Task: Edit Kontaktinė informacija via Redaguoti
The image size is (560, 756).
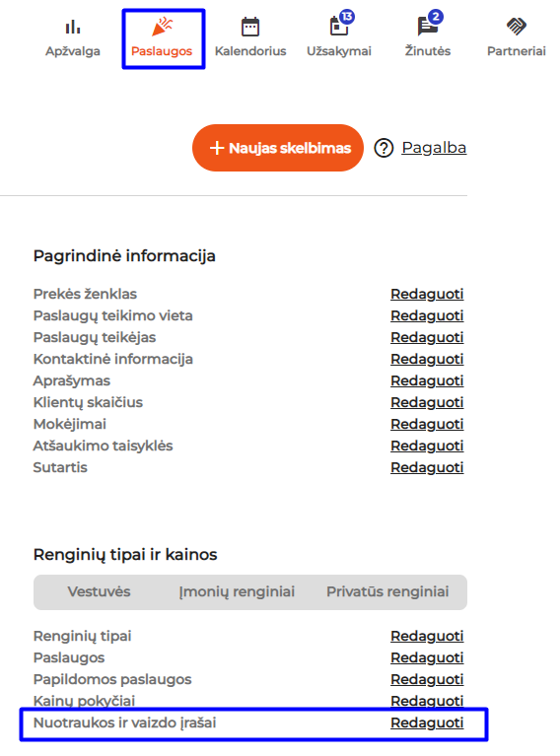Action: [x=427, y=359]
